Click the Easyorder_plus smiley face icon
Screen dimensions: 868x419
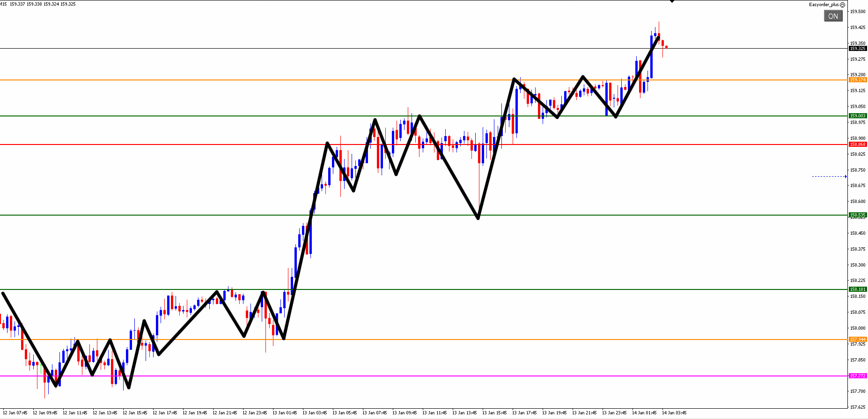(843, 5)
